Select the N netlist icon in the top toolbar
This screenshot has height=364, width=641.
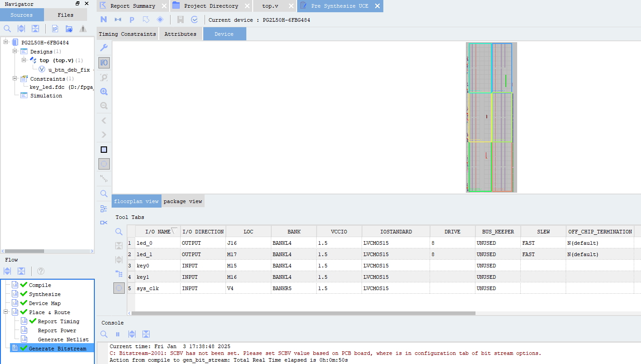click(103, 19)
